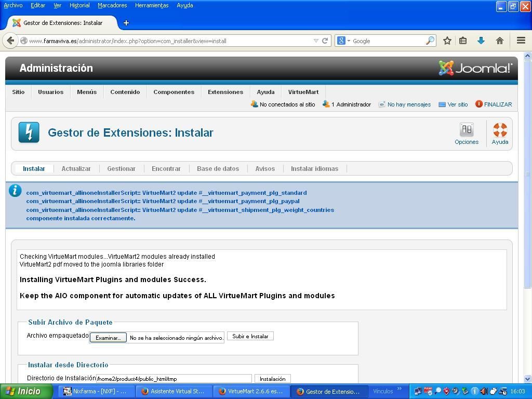Image resolution: width=532 pixels, height=399 pixels.
Task: Open the Extensiones admin menu
Action: point(225,92)
